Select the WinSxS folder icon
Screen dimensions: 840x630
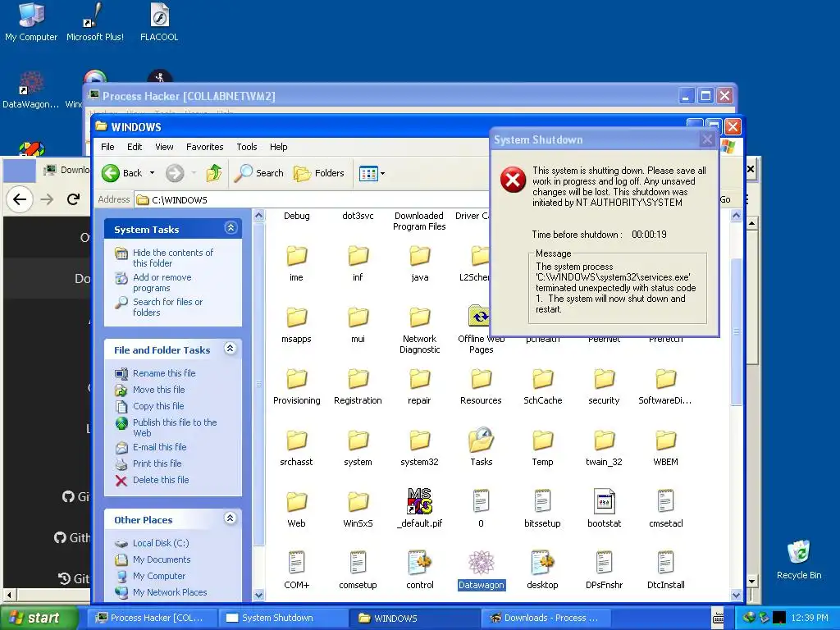(358, 502)
